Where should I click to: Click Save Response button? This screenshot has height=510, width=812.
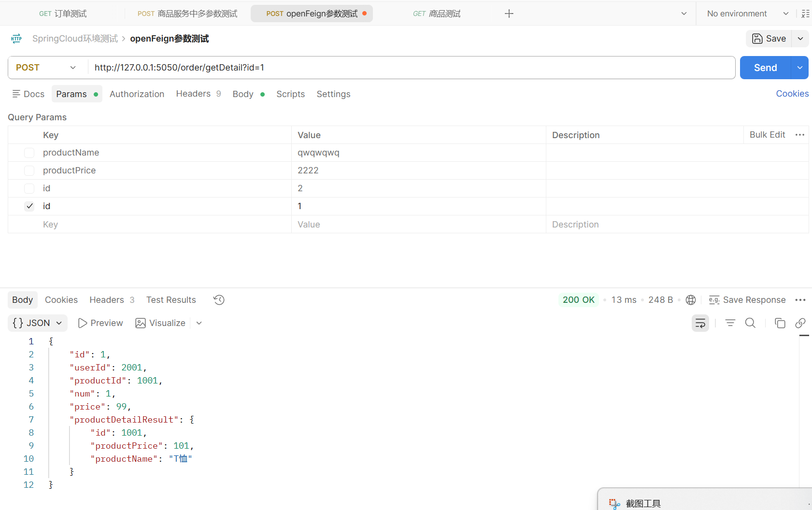tap(747, 300)
